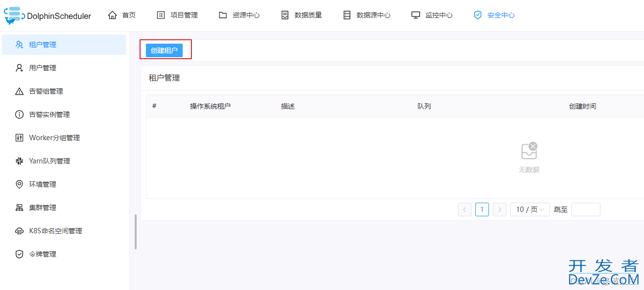644x290 pixels.
Task: Click the 跳至 page number input field
Action: [x=586, y=209]
